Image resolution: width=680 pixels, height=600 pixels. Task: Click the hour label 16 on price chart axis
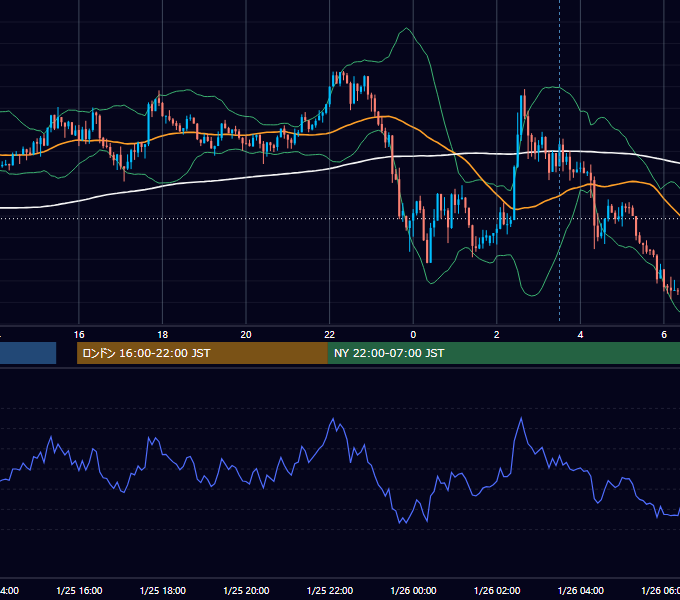click(79, 334)
